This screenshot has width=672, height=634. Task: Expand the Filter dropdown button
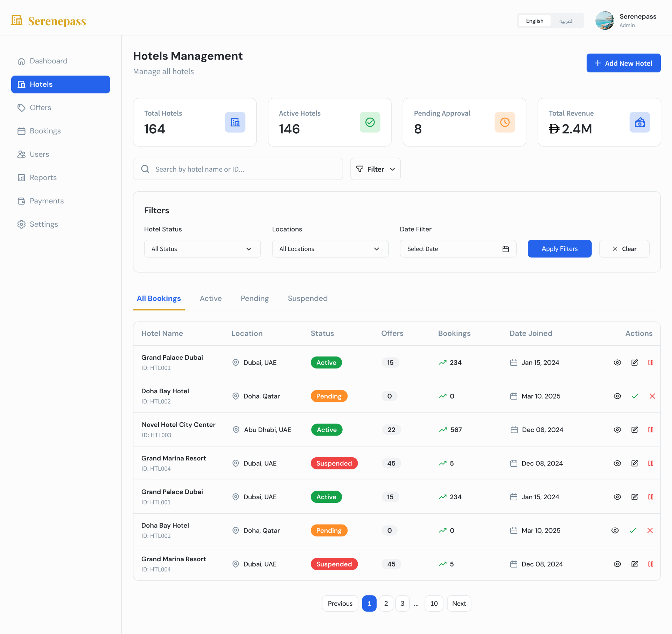[376, 169]
